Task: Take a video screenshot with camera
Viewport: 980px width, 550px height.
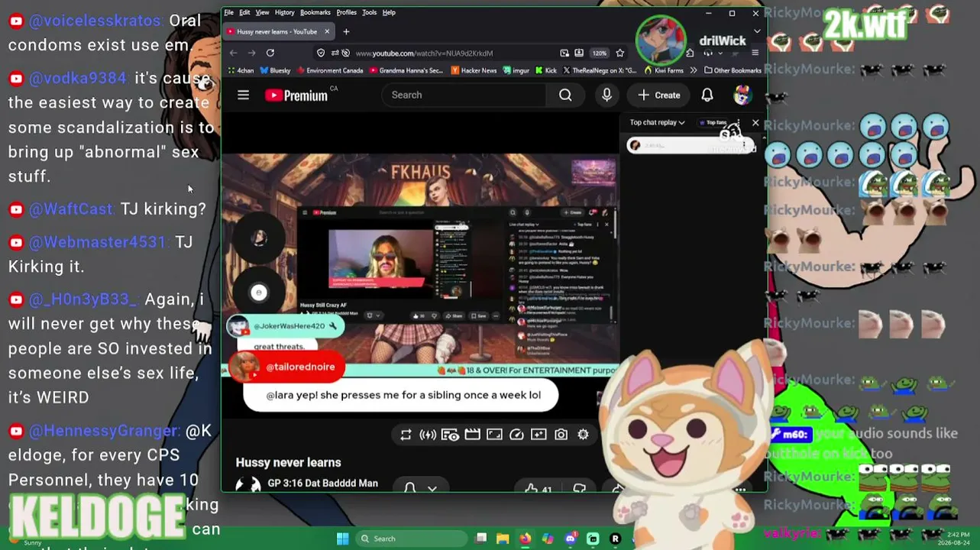Action: pos(561,435)
